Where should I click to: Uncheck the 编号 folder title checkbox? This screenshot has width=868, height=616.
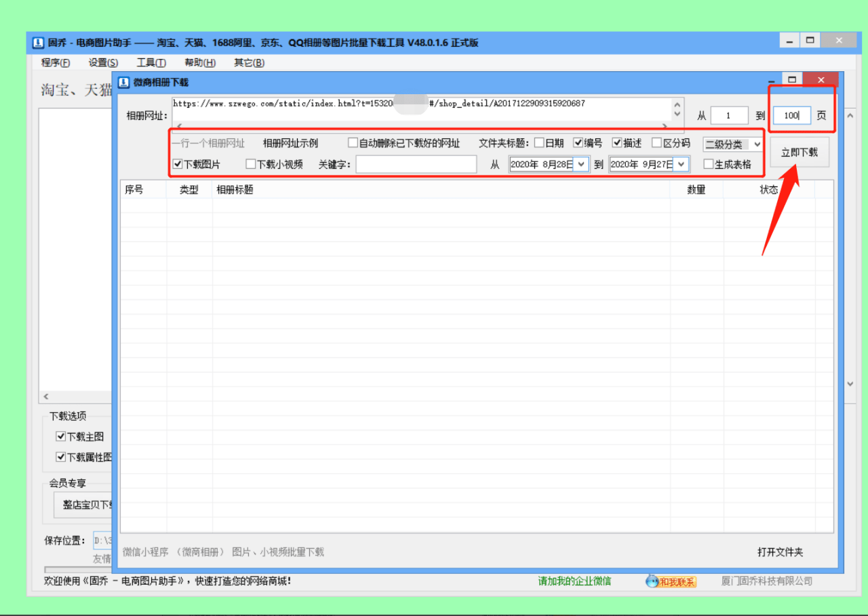tap(578, 143)
